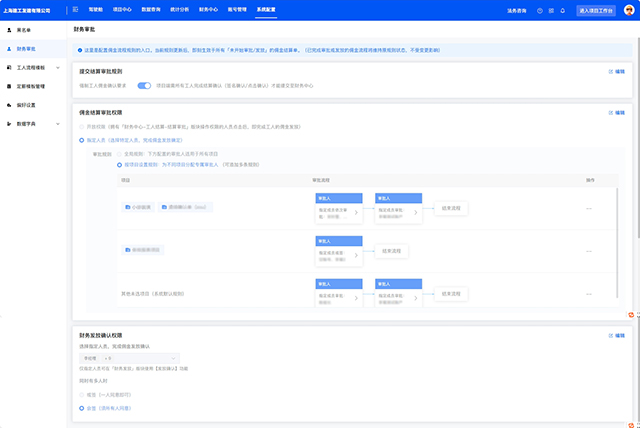Click the first row's operation ellipsis
Screen dimensions: 640x428
(x=590, y=208)
